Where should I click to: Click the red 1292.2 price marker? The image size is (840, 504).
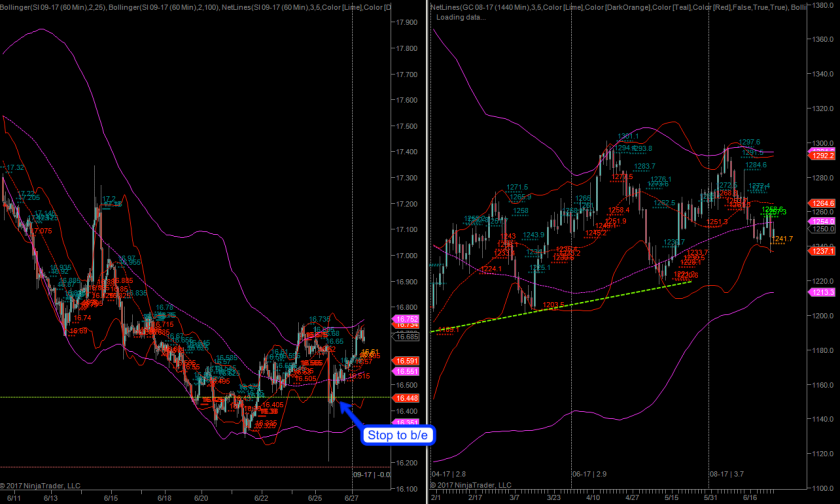[x=823, y=156]
